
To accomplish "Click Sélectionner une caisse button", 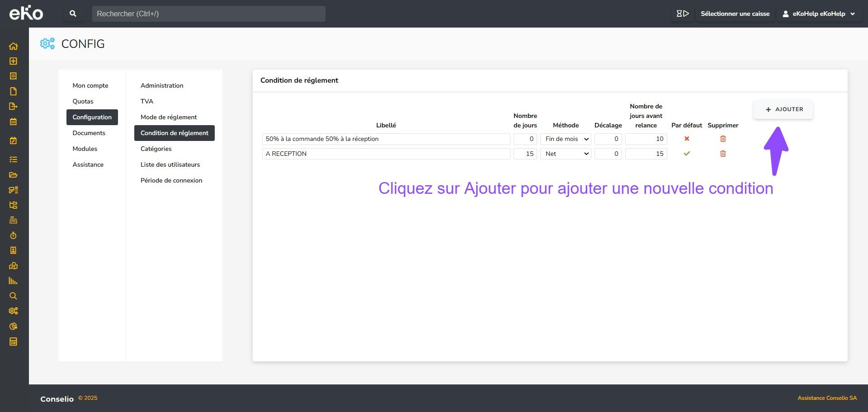I will point(735,14).
